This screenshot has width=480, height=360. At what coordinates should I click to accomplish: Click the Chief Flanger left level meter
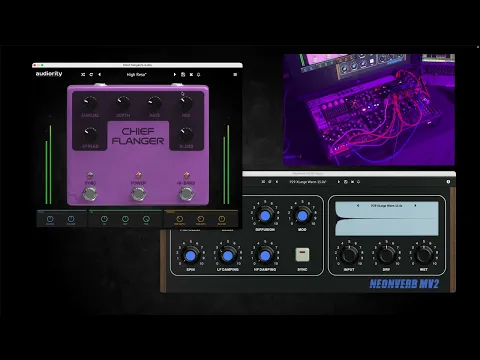48,164
